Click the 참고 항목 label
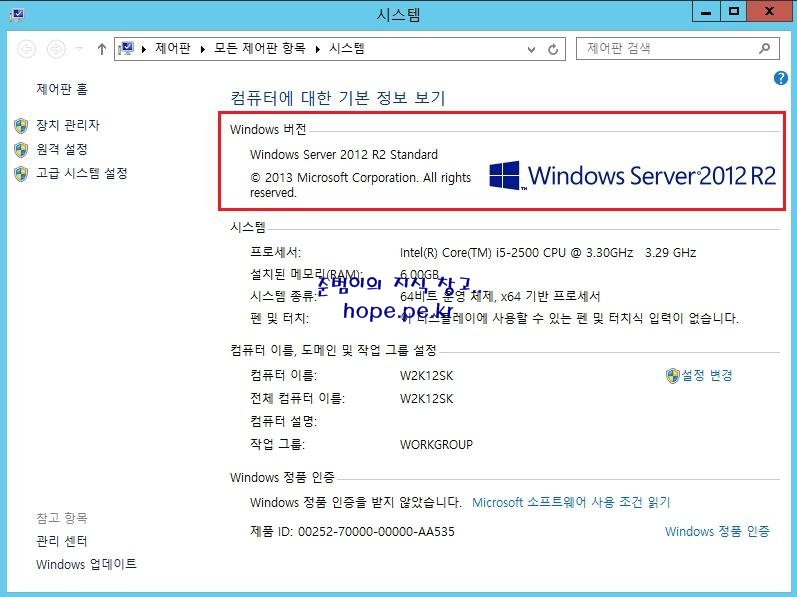Viewport: 797px width, 597px height. (x=62, y=518)
